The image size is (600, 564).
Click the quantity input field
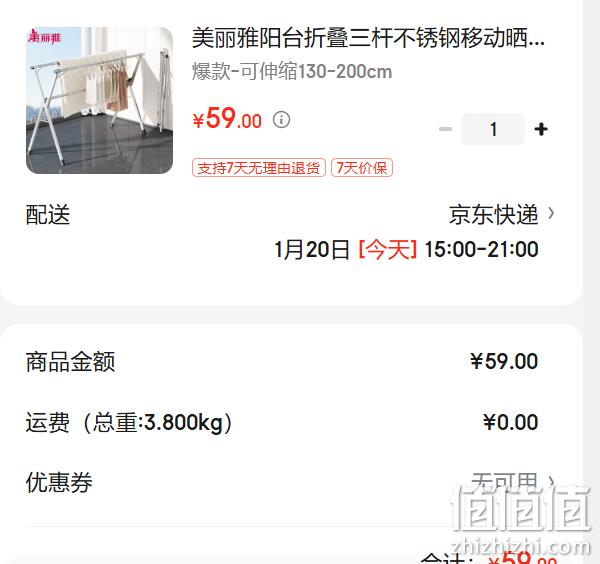click(x=493, y=129)
